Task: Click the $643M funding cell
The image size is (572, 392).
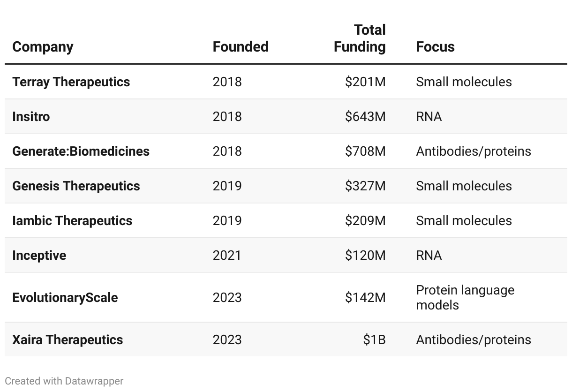Action: click(x=365, y=117)
